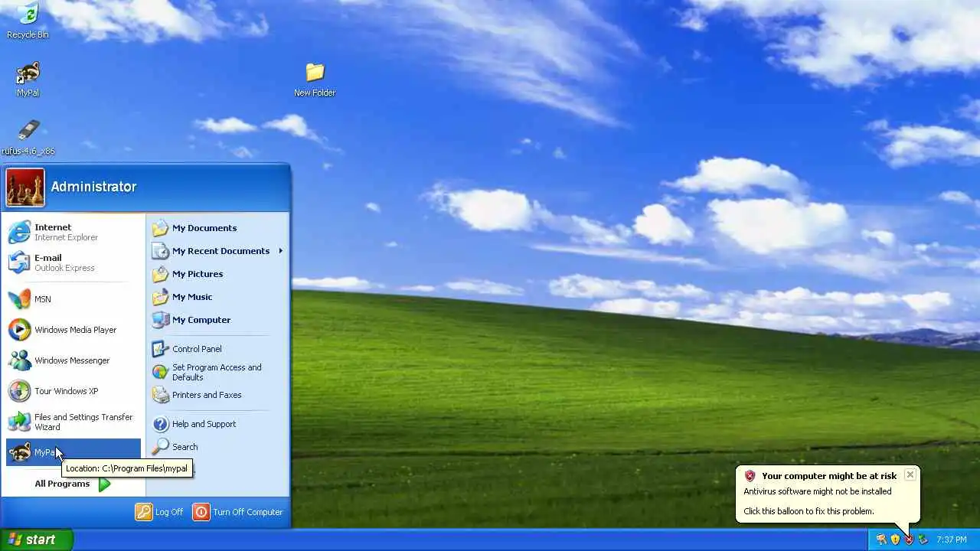Open Set Program Access and Defaults
The image size is (980, 551).
tap(217, 372)
